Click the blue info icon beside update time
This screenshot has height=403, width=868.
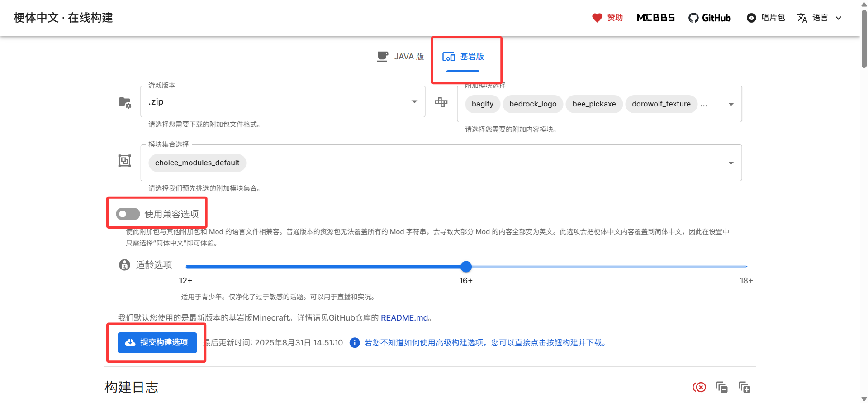click(x=355, y=343)
